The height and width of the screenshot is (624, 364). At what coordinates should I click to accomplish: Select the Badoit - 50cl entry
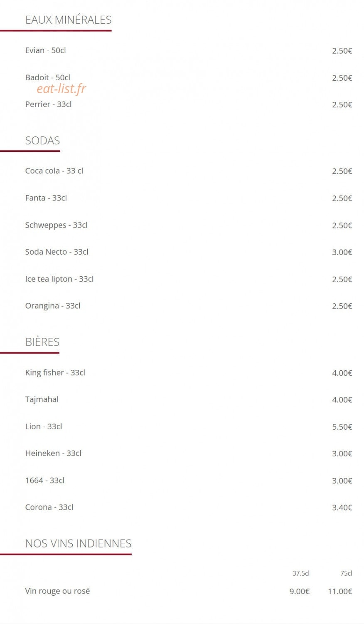(48, 77)
